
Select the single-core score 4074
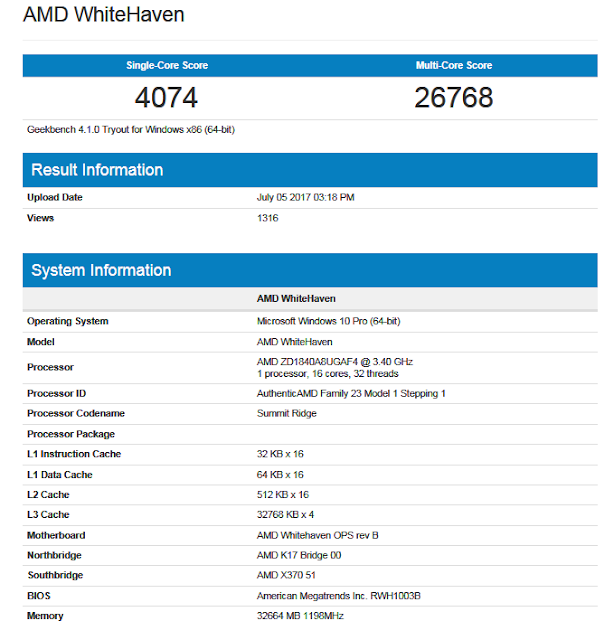[x=166, y=98]
